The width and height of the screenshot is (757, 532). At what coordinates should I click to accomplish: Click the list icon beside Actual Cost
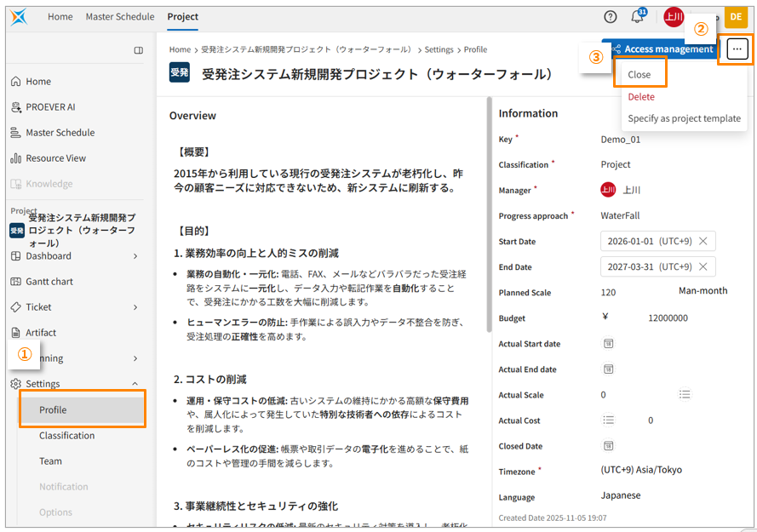tap(608, 420)
